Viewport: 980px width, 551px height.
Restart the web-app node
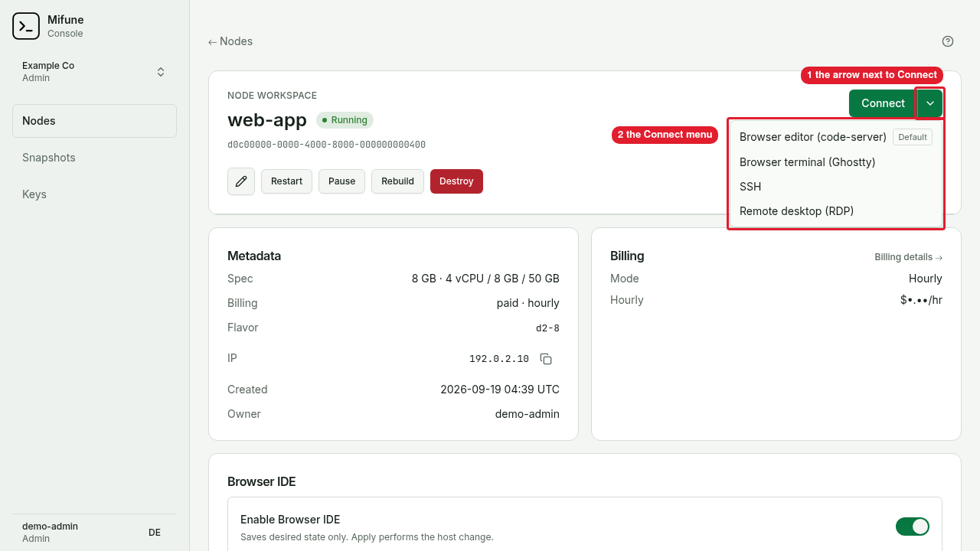pos(286,181)
